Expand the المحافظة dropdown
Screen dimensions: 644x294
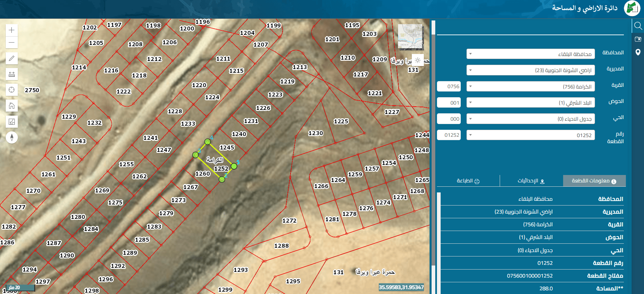point(531,54)
